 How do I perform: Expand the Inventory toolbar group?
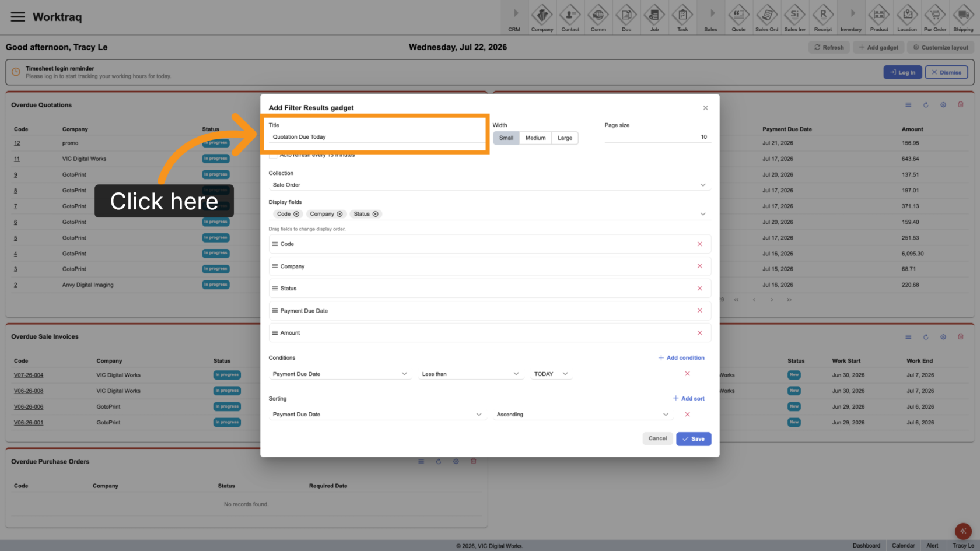tap(850, 17)
